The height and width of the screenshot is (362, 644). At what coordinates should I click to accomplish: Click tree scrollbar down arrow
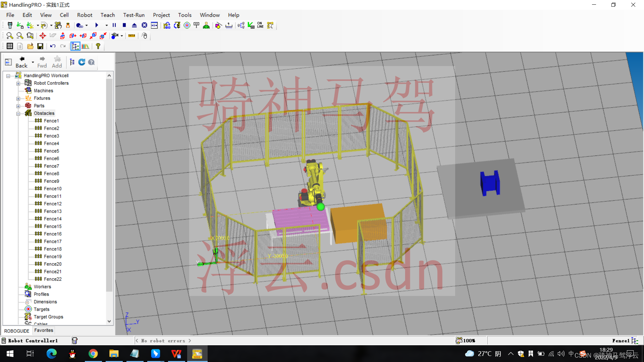click(109, 321)
